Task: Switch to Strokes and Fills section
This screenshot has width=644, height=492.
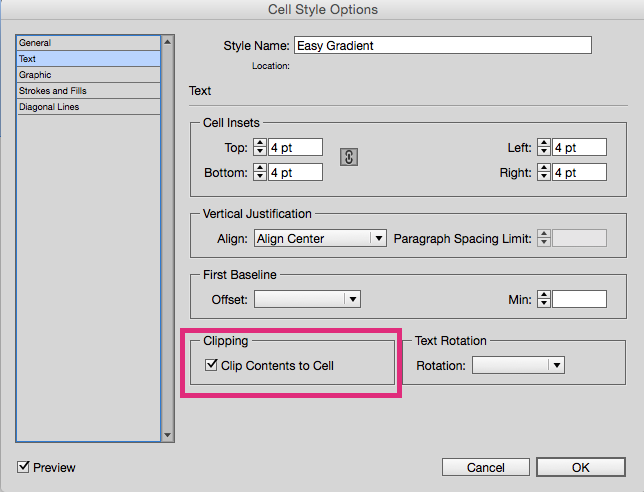Action: 88,91
